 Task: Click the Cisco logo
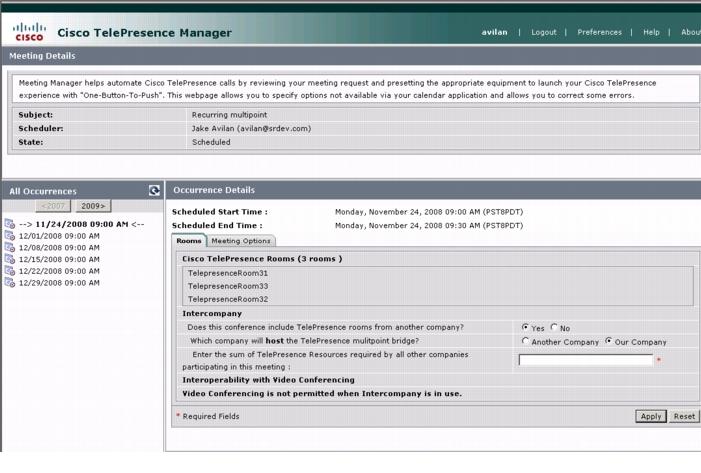(x=30, y=32)
